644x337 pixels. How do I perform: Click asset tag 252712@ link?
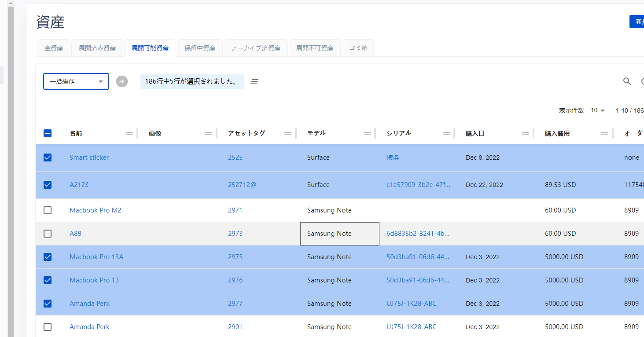242,185
